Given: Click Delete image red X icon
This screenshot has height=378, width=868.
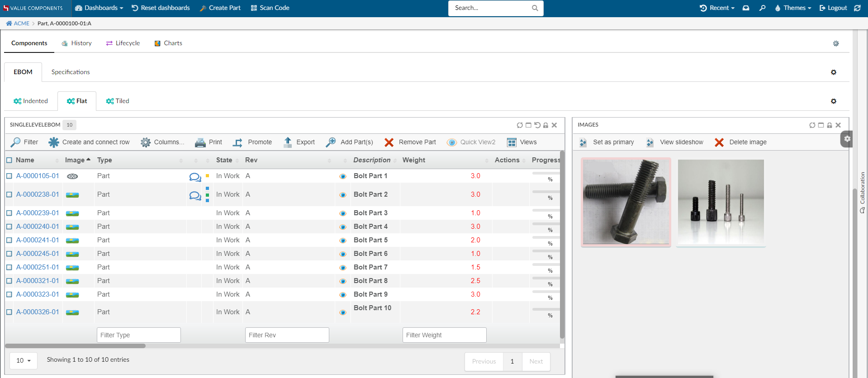Looking at the screenshot, I should click(x=719, y=142).
